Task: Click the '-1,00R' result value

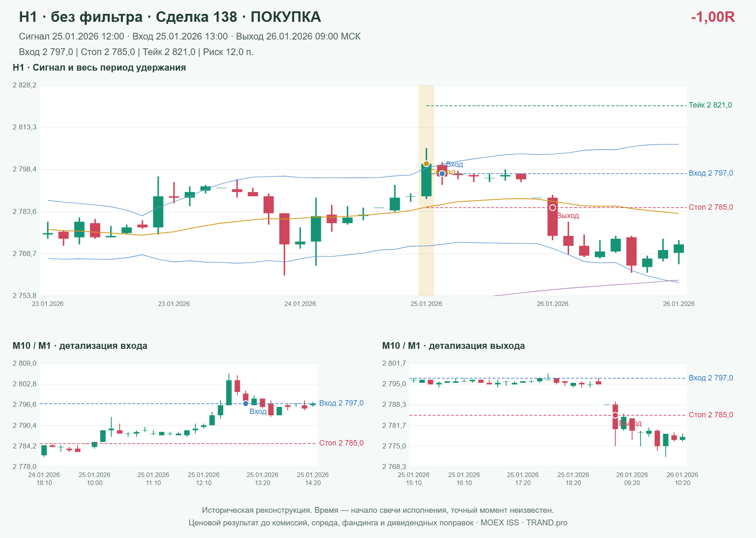Action: [713, 17]
